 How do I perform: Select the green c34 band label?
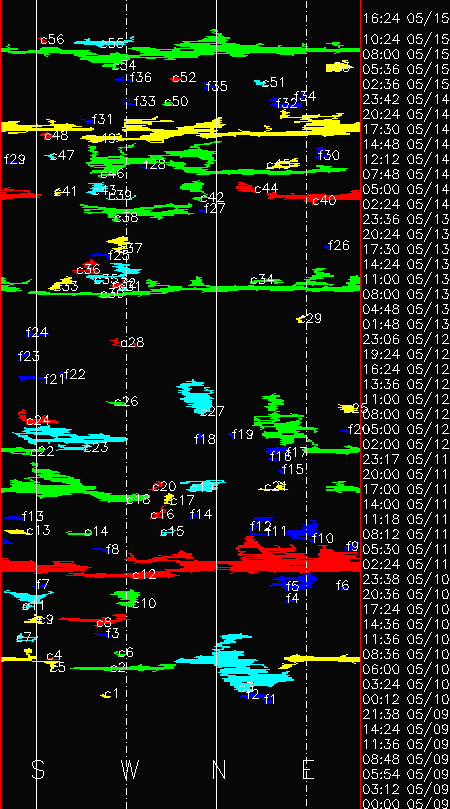(x=262, y=280)
